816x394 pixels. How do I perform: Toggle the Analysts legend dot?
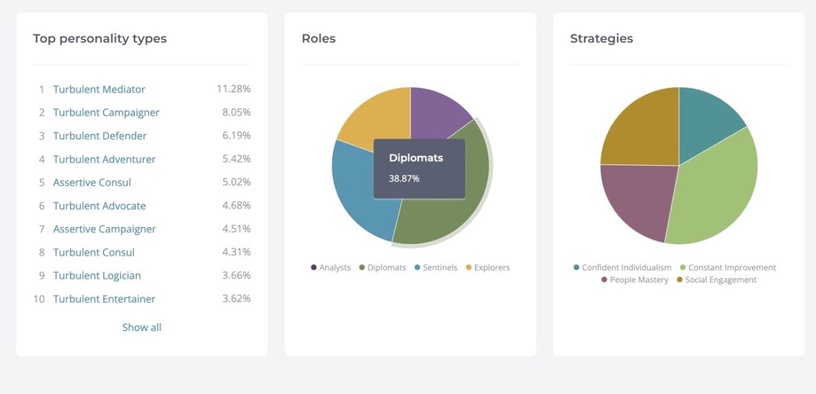point(313,268)
